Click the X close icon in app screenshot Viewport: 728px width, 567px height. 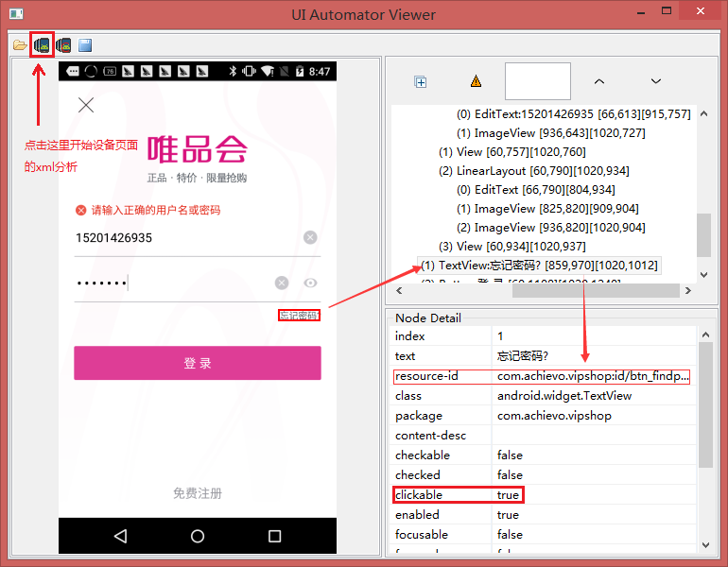tap(86, 105)
